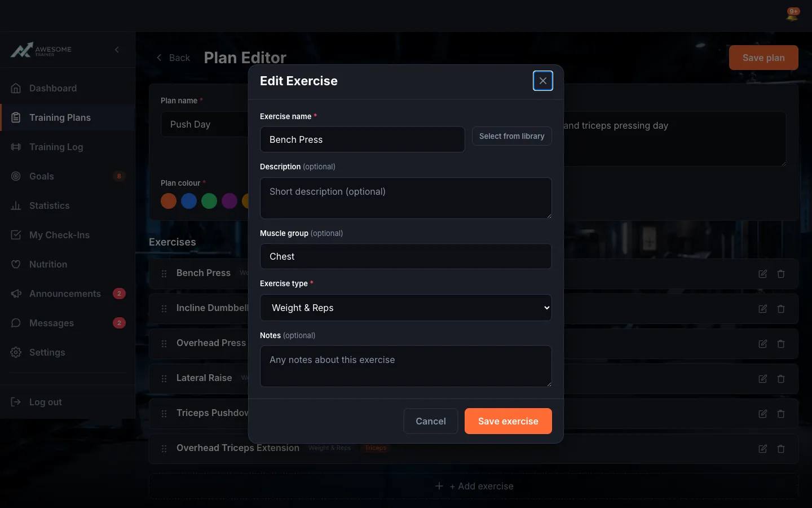The image size is (812, 508).
Task: Log out of the account
Action: tap(68, 402)
